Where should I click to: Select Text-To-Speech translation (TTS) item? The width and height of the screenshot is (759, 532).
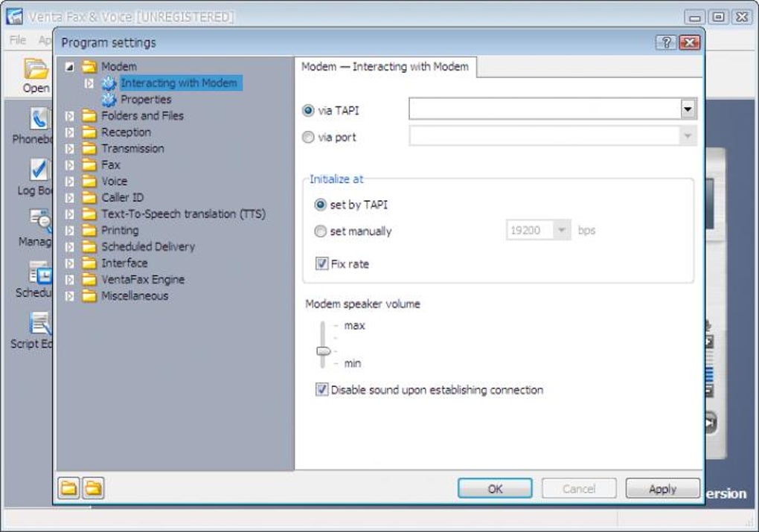[184, 214]
